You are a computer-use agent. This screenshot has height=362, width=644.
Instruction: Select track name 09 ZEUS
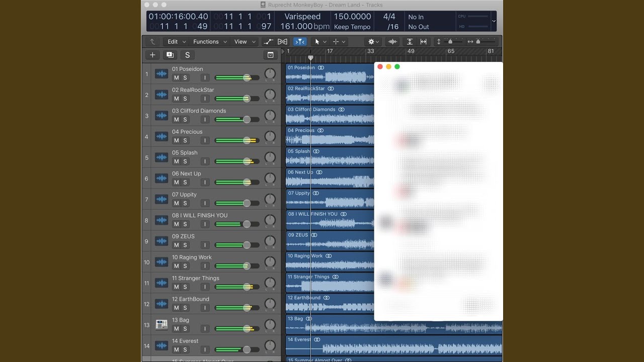coord(183,236)
